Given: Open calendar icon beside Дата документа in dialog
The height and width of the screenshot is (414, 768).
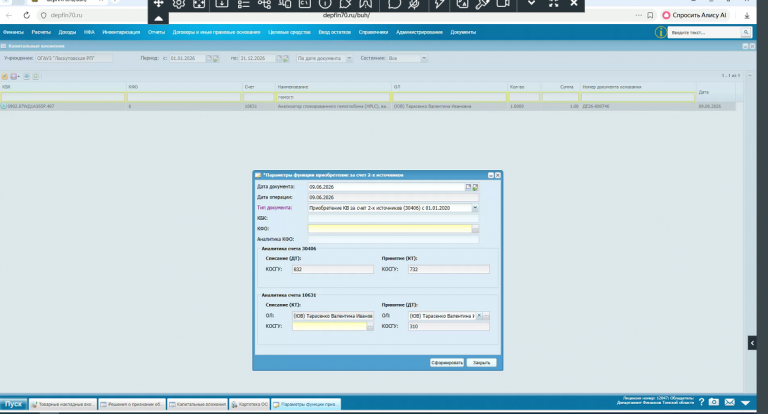Looking at the screenshot, I should (x=468, y=187).
